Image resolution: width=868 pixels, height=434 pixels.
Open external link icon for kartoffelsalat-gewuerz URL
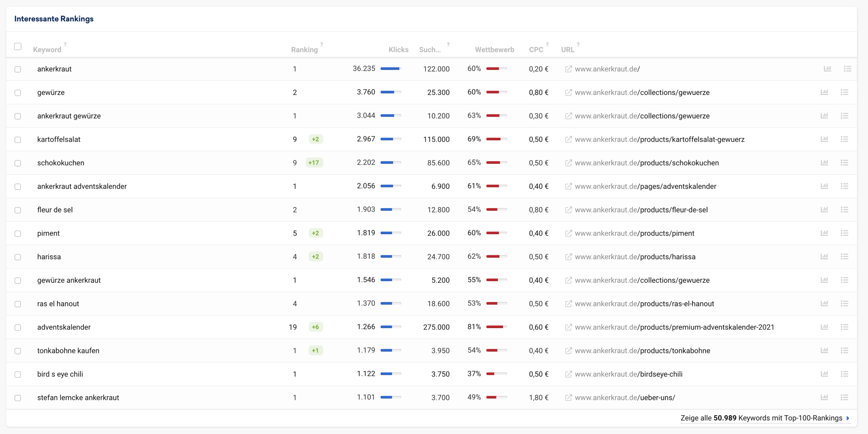click(568, 139)
